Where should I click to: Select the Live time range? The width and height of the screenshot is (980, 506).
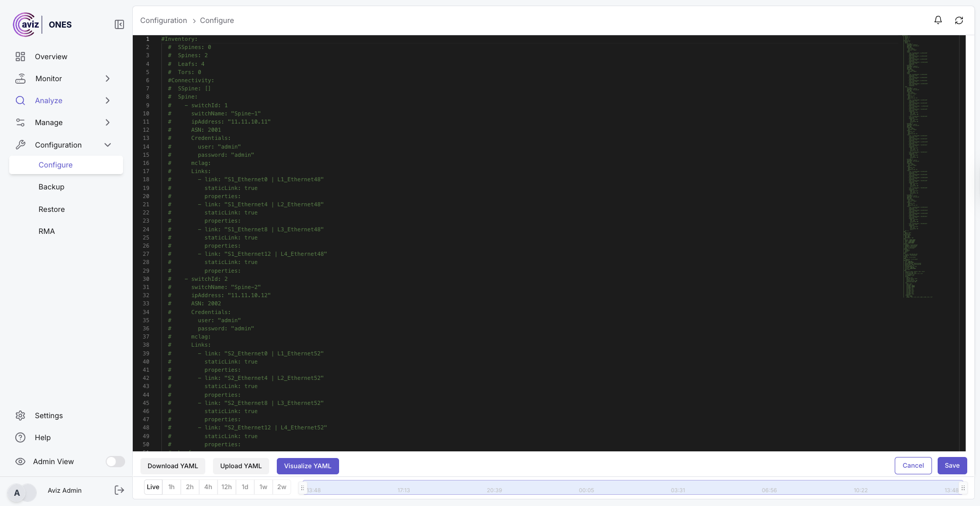coord(153,487)
